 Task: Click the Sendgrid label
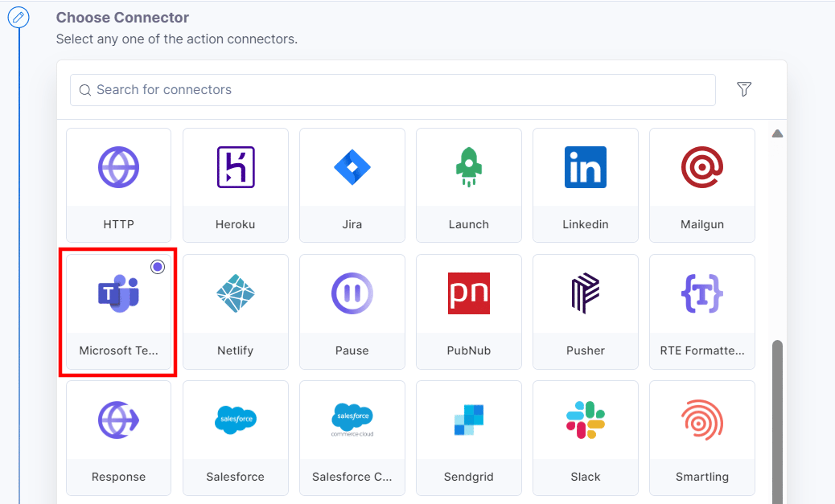(x=469, y=477)
